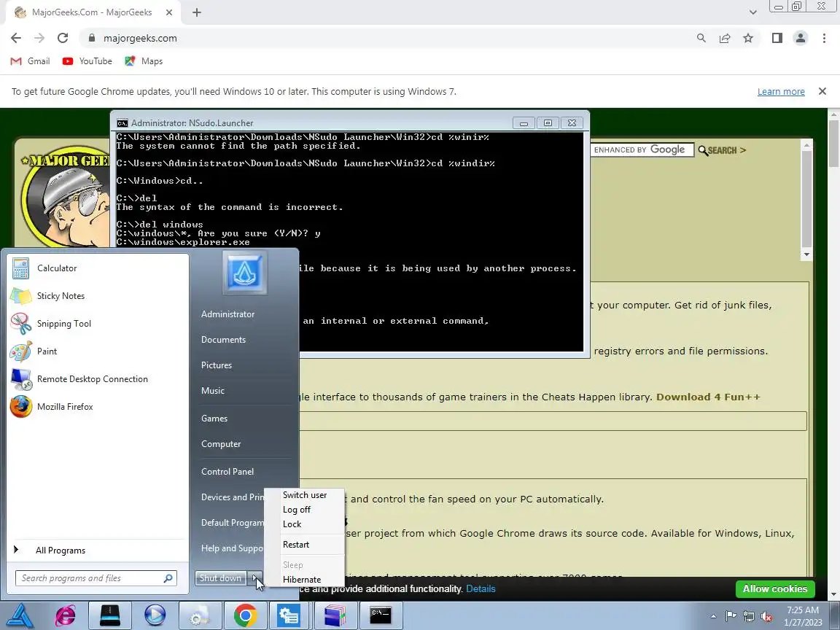This screenshot has height=630, width=840.
Task: Click the muted volume tray icon
Action: [766, 617]
